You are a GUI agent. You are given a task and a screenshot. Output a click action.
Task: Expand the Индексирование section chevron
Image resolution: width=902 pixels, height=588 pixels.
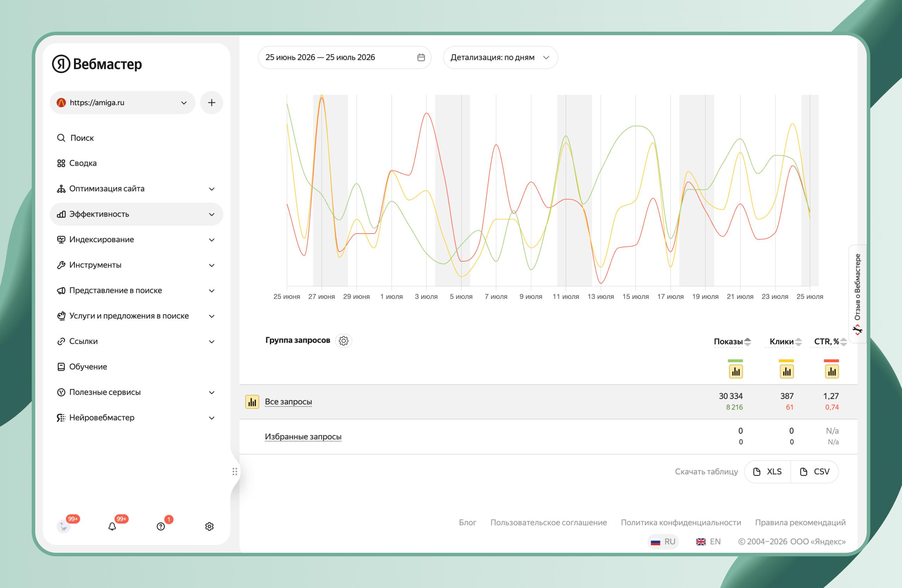click(212, 240)
